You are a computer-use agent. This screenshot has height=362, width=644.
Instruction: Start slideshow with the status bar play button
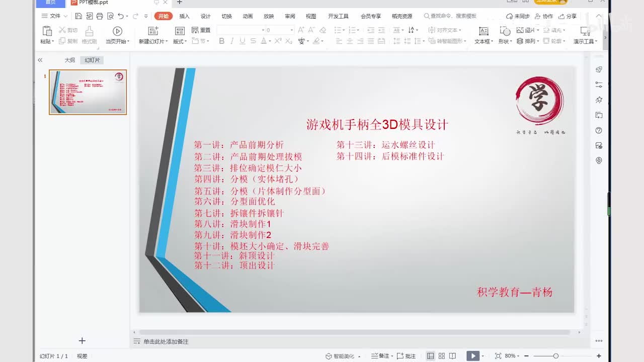473,356
